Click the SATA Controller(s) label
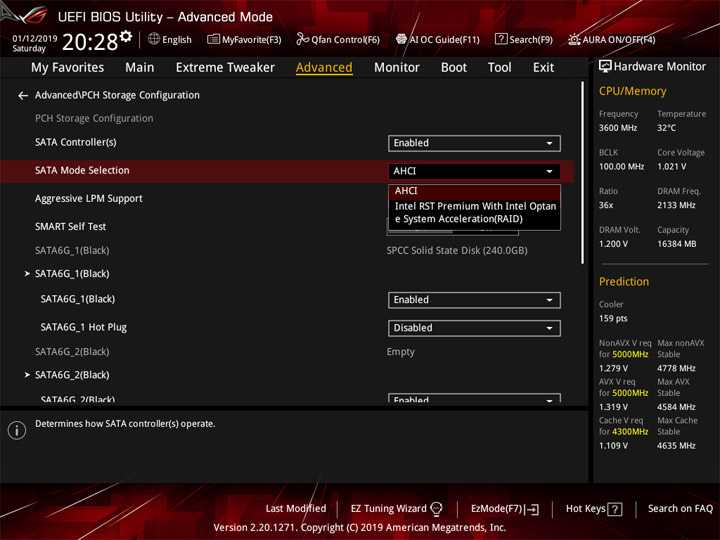The image size is (720, 540). (76, 142)
